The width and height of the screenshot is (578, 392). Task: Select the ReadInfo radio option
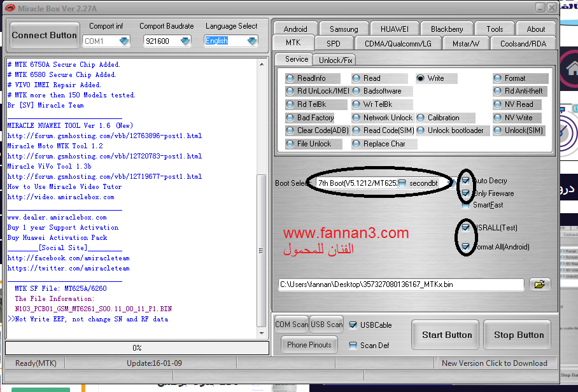(x=290, y=78)
